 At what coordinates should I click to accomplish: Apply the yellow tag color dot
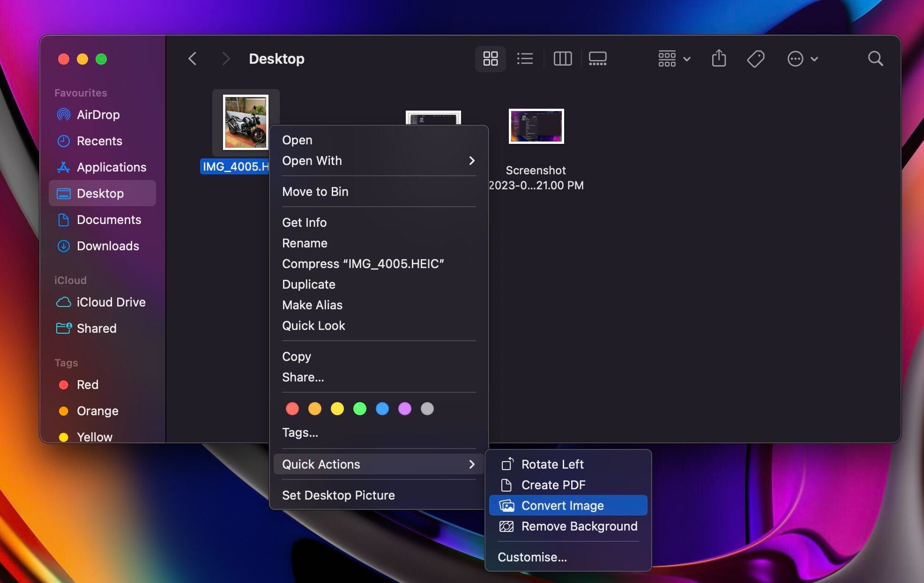pyautogui.click(x=337, y=409)
